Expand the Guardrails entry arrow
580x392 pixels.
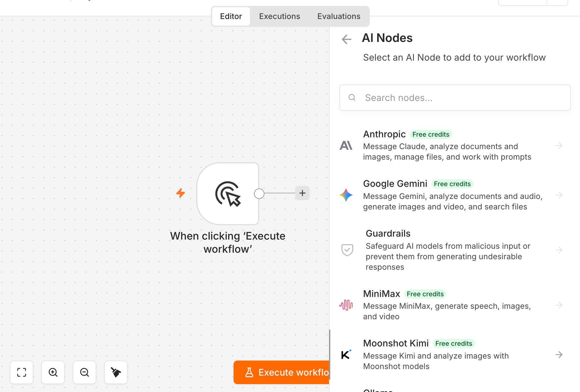click(x=559, y=250)
